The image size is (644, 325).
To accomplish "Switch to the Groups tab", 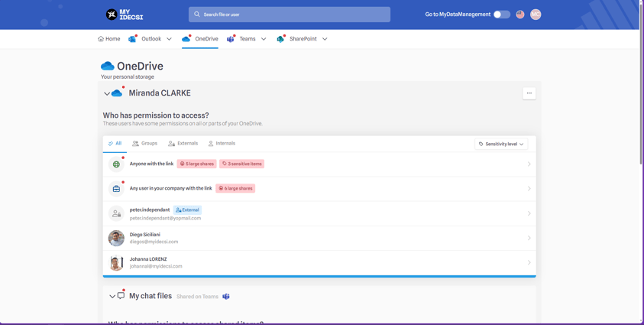I will (144, 144).
